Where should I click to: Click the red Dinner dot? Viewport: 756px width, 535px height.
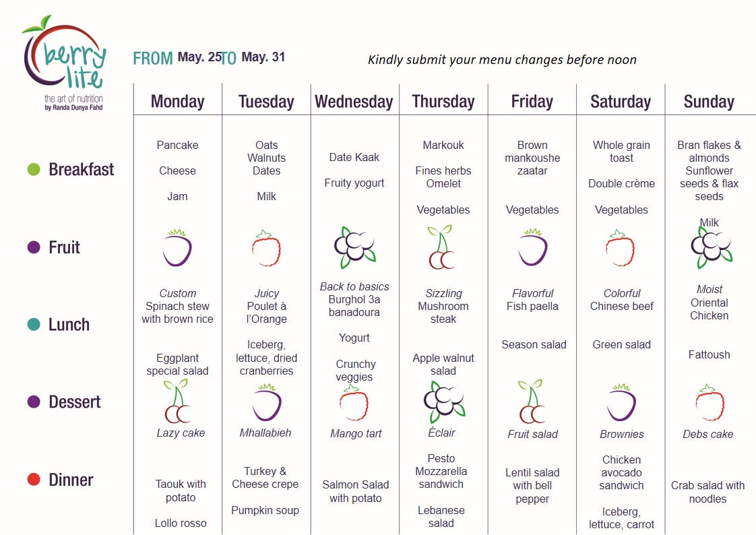pos(34,480)
